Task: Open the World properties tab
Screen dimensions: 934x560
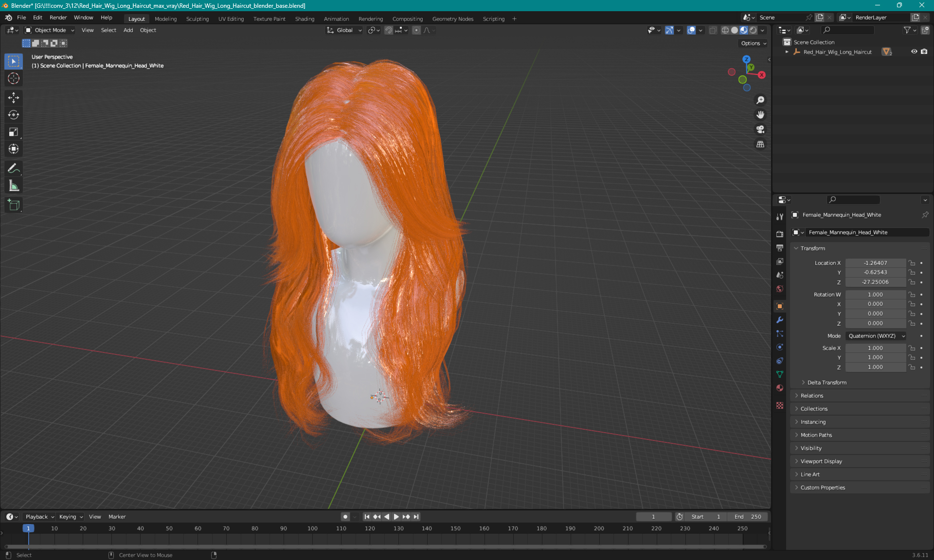Action: pyautogui.click(x=780, y=289)
